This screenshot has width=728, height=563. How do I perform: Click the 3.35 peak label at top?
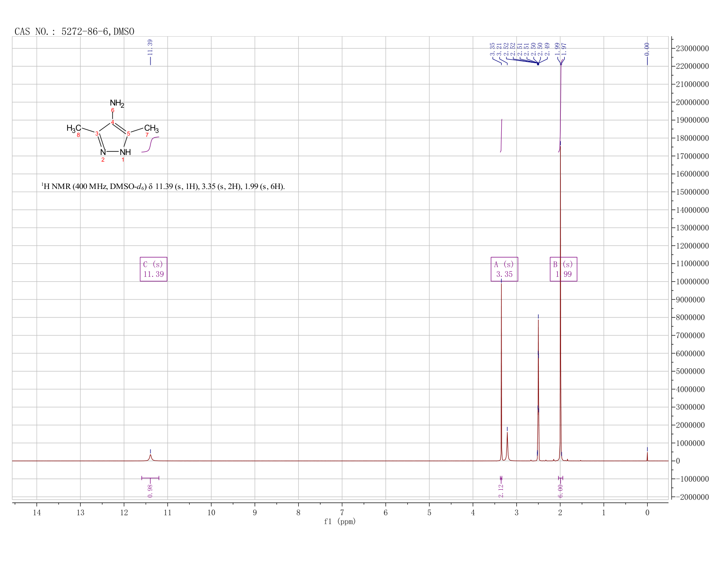point(492,49)
